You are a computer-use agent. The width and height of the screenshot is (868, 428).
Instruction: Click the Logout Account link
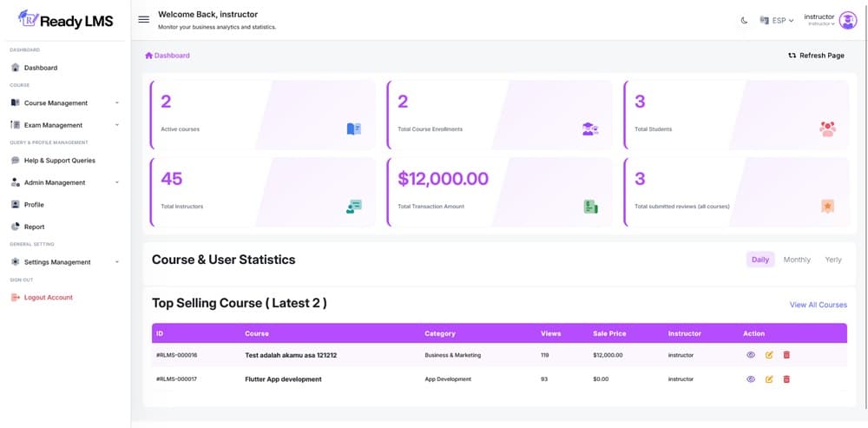coord(48,298)
